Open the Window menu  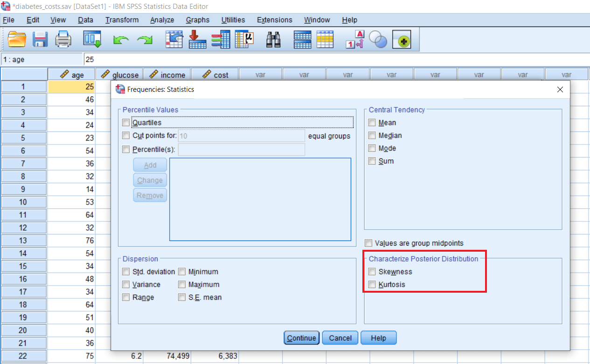click(317, 20)
